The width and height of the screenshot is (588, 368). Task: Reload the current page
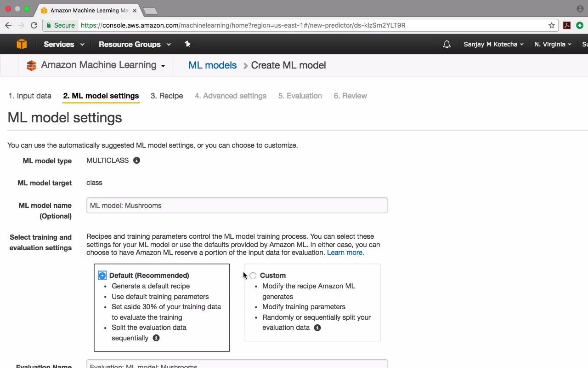(34, 25)
